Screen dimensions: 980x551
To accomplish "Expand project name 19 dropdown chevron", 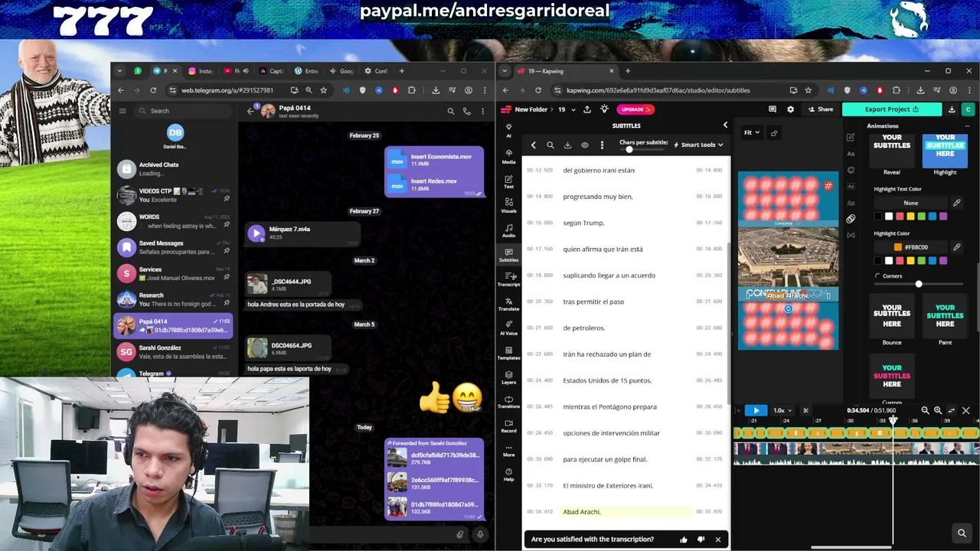I will click(x=573, y=109).
